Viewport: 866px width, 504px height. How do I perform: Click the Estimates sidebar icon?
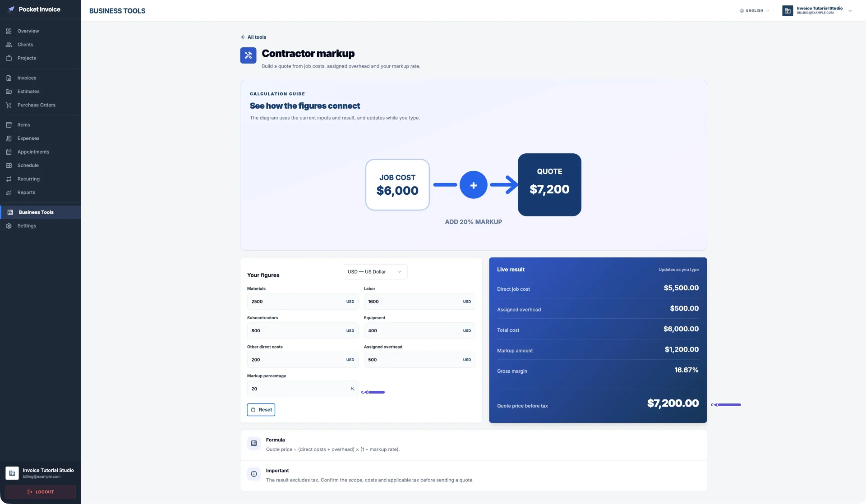tap(9, 92)
